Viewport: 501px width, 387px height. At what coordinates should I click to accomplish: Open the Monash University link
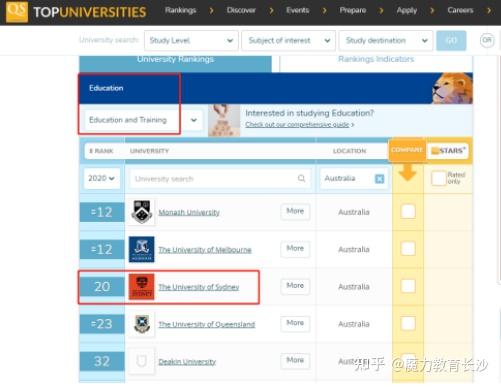coord(189,212)
